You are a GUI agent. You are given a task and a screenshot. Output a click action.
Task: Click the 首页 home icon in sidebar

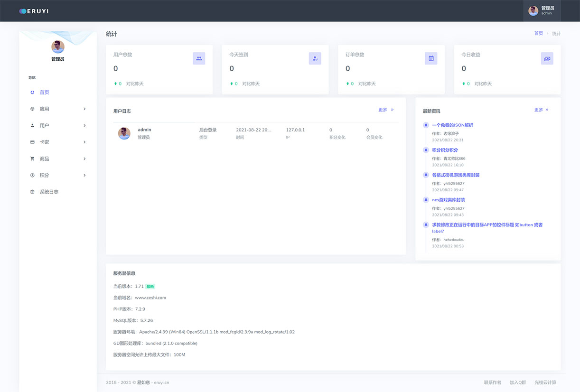(x=32, y=93)
